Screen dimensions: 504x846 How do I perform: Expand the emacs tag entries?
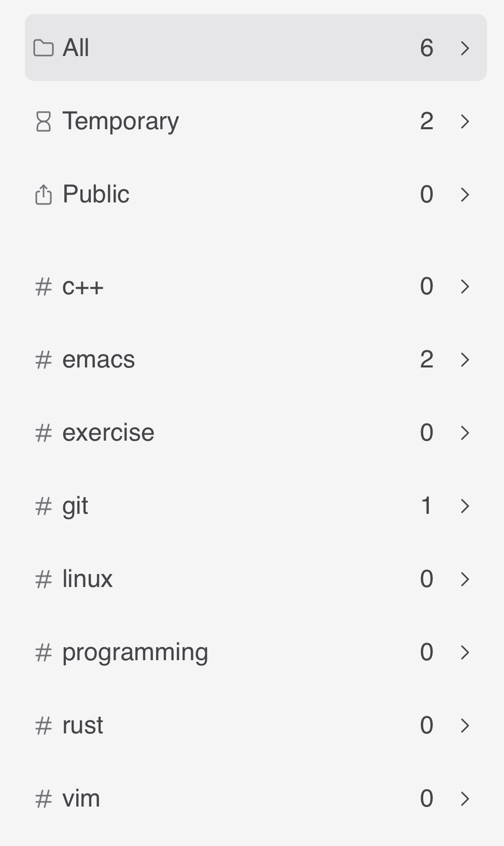465,359
